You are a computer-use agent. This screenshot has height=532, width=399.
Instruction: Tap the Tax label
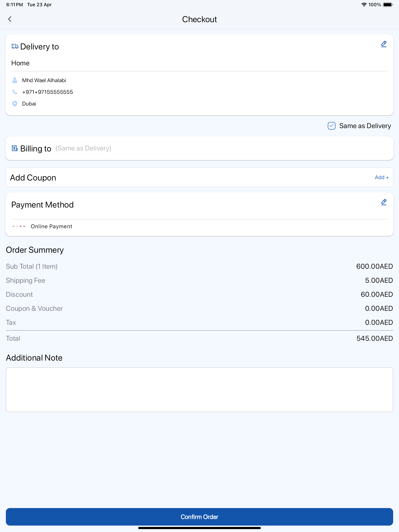(11, 322)
